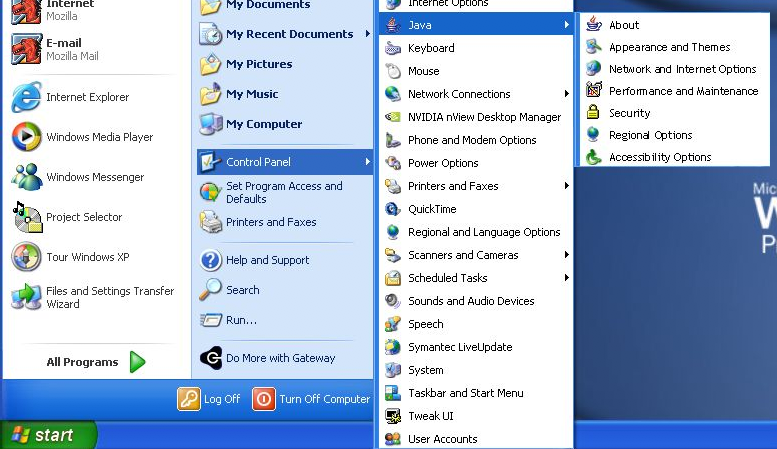Expand the Scheduled Tasks submenu arrow
The image size is (777, 449).
click(x=566, y=278)
